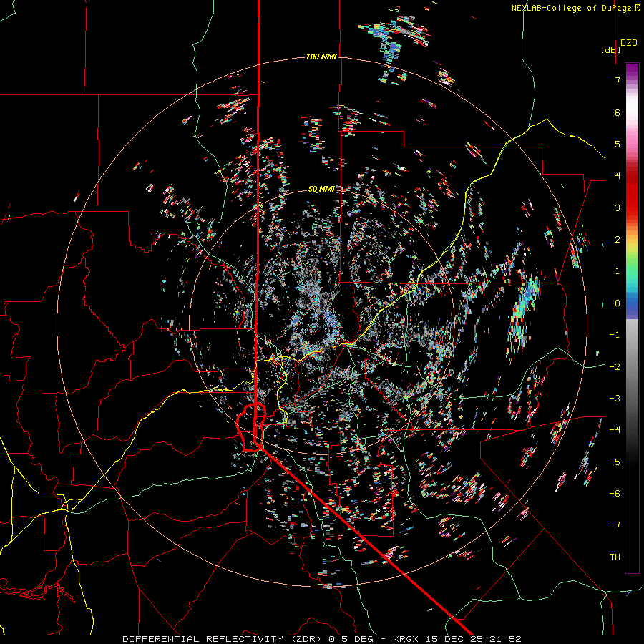Click the positive "1" tick label on the scale
Image resolution: width=644 pixels, height=644 pixels.
point(618,271)
